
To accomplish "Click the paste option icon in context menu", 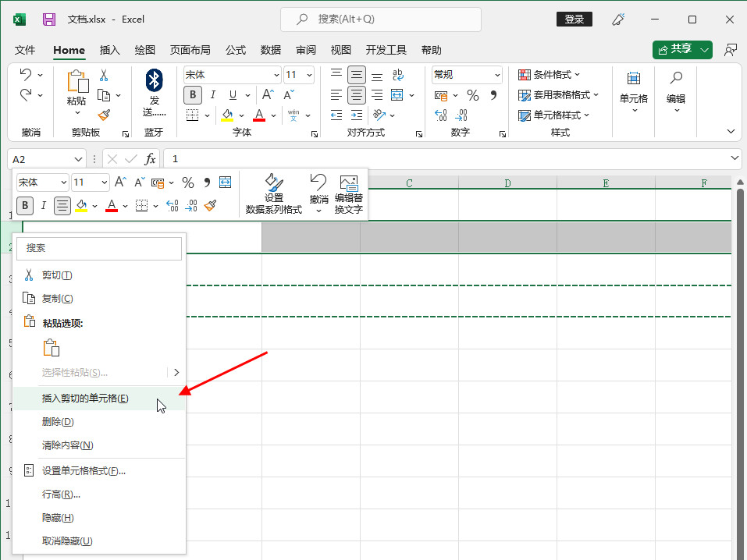I will 52,348.
